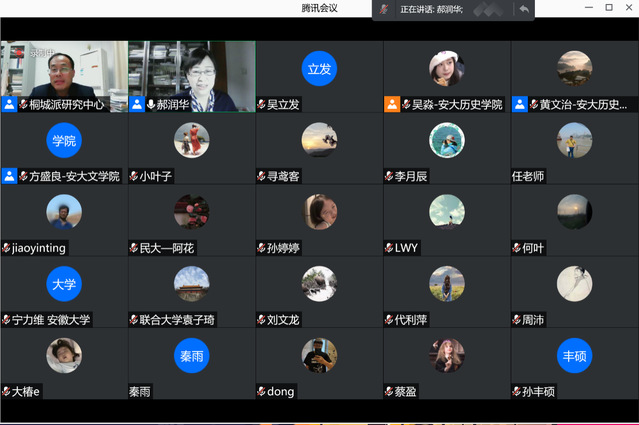Click 李月辰's profile avatar
The image size is (639, 425).
click(447, 140)
